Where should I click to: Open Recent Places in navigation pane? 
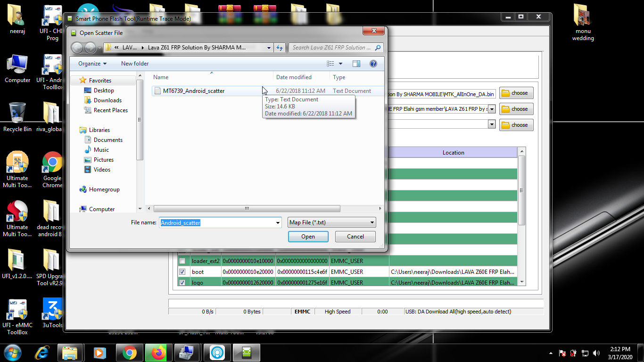[x=111, y=110]
